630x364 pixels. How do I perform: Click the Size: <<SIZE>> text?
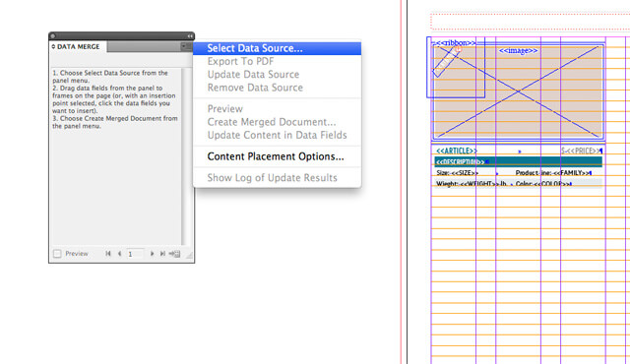click(x=457, y=173)
